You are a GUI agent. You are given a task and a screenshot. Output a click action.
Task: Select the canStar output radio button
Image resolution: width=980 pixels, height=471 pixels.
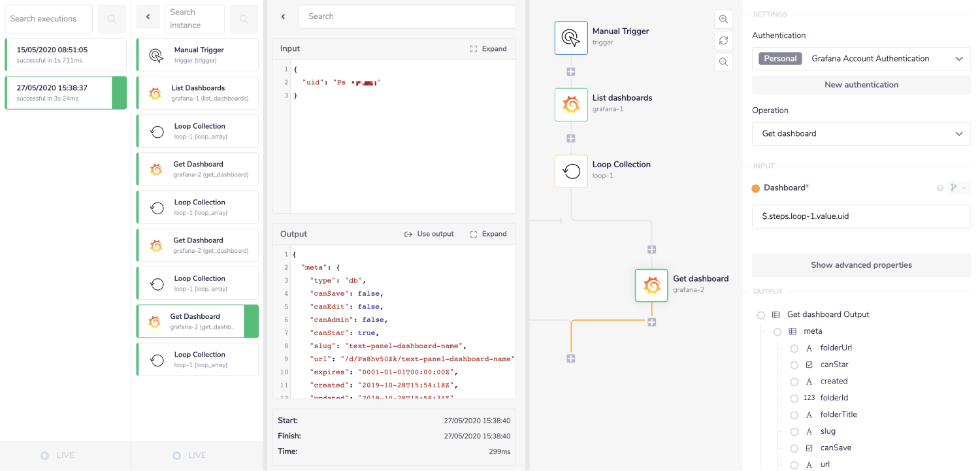(794, 365)
